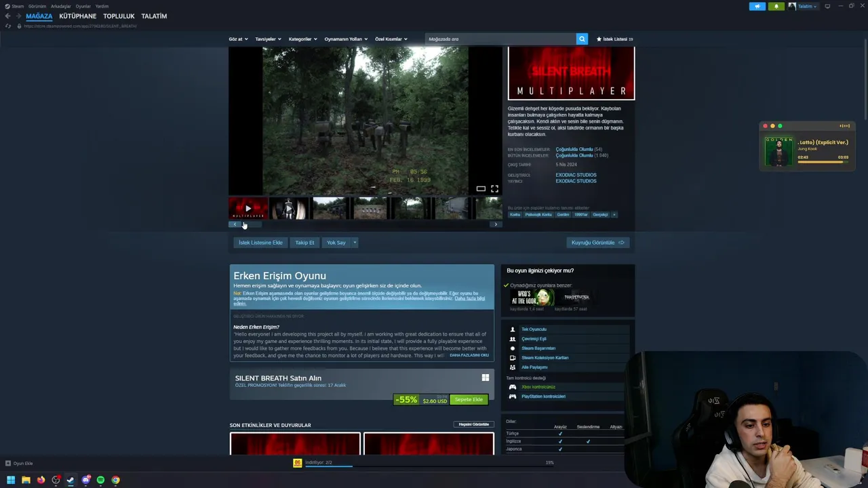Image resolution: width=868 pixels, height=488 pixels.
Task: Click the Takip Et button
Action: [x=304, y=243]
